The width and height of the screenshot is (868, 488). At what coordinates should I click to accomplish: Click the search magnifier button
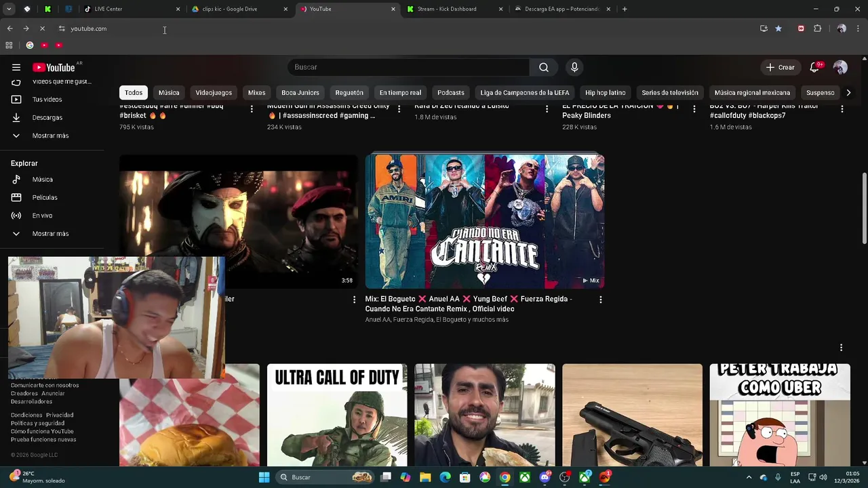click(x=543, y=67)
